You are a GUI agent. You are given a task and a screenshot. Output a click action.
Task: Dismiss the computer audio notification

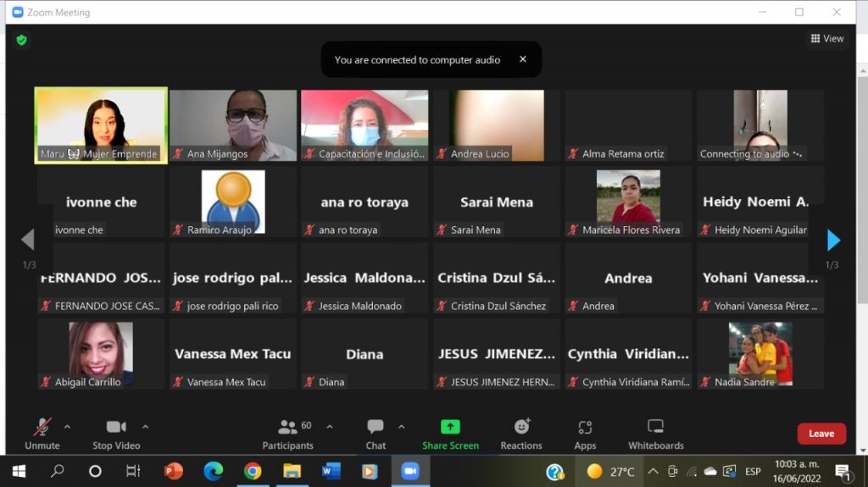522,59
